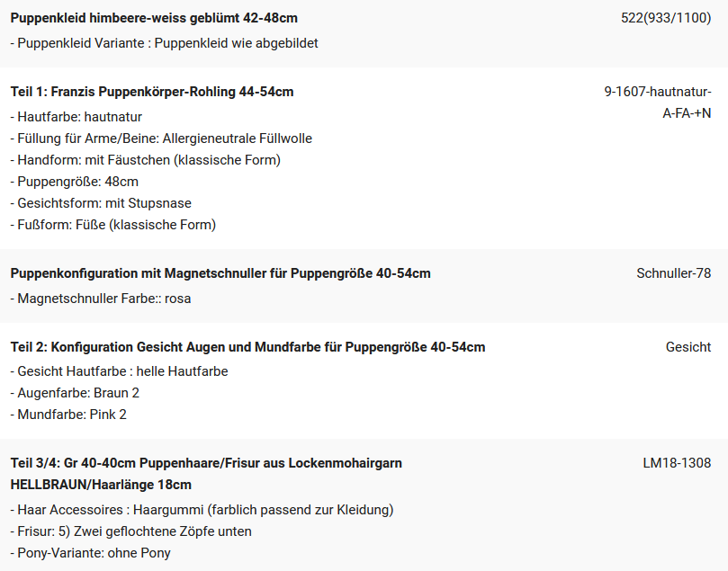
Task: Select the Gesichtsform mit Stupsnase line
Action: 101,203
